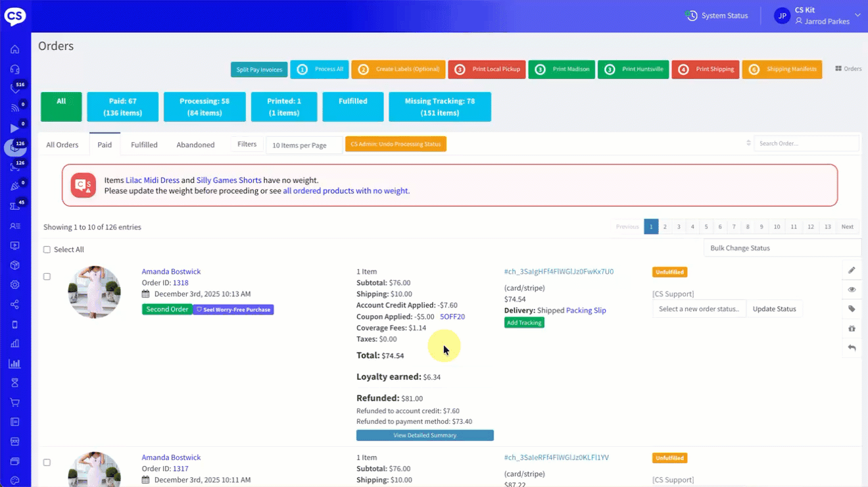Switch to the Abandoned tab

point(195,145)
